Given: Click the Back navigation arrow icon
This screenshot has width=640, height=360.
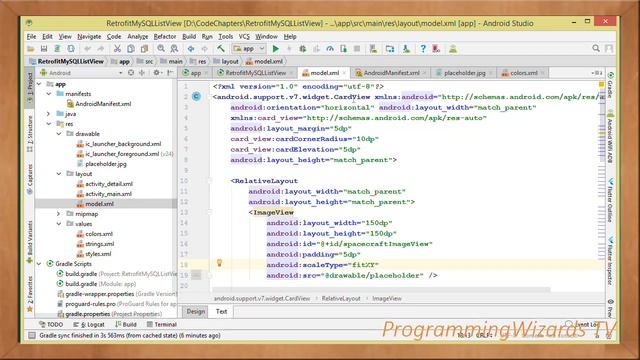Looking at the screenshot, I should [191, 49].
